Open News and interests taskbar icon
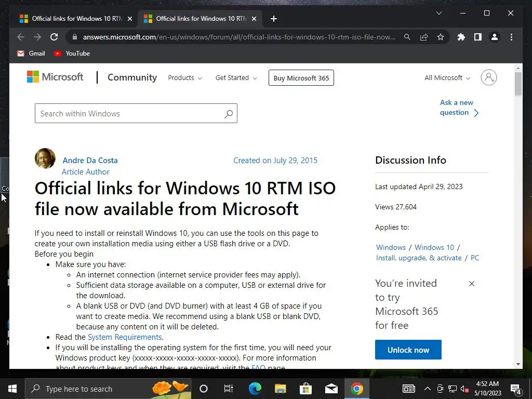This screenshot has width=532, height=399. 409,389
